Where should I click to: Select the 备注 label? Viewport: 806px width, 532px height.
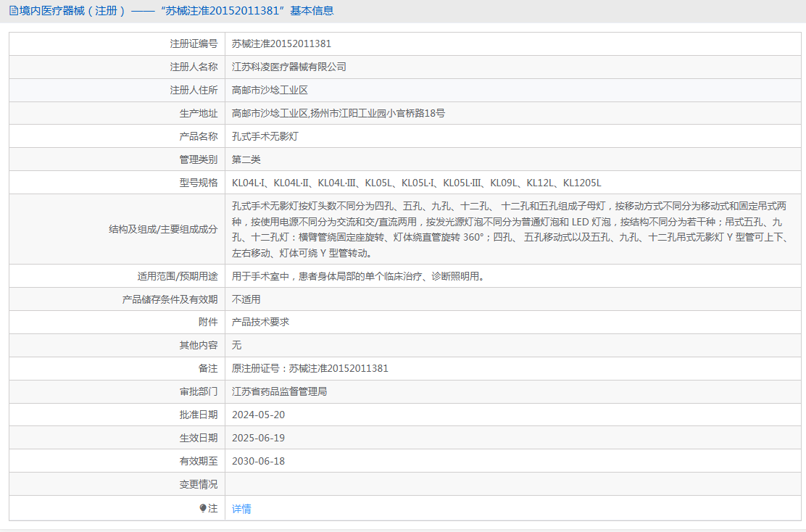click(x=208, y=368)
